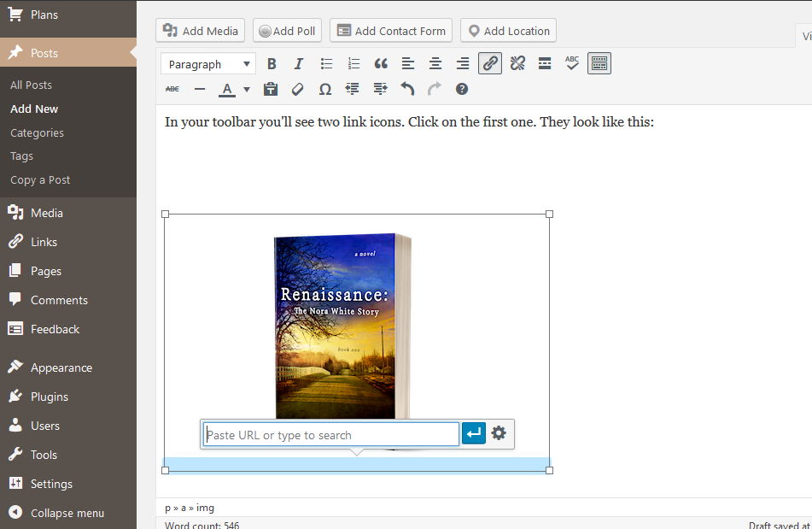The width and height of the screenshot is (812, 529).
Task: Insert a blockquote with the quote icon
Action: tap(381, 64)
